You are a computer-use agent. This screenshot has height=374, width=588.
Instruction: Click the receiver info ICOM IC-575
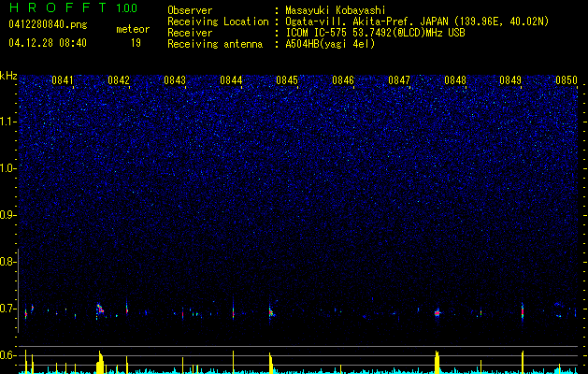[x=317, y=33]
